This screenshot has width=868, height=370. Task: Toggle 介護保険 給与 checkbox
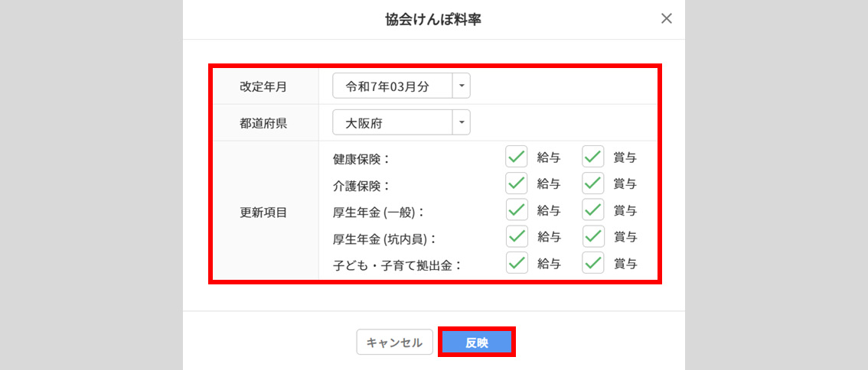click(517, 183)
